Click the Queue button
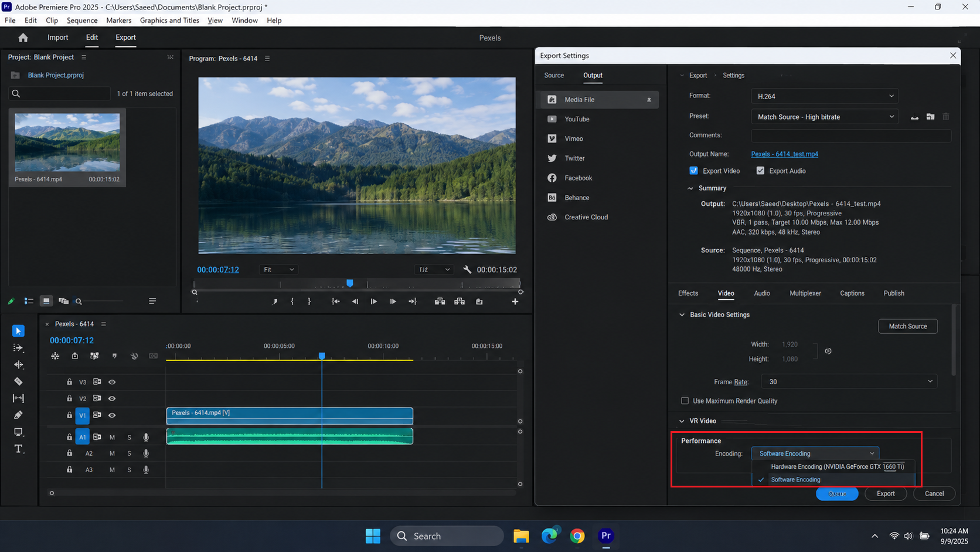 (x=837, y=494)
